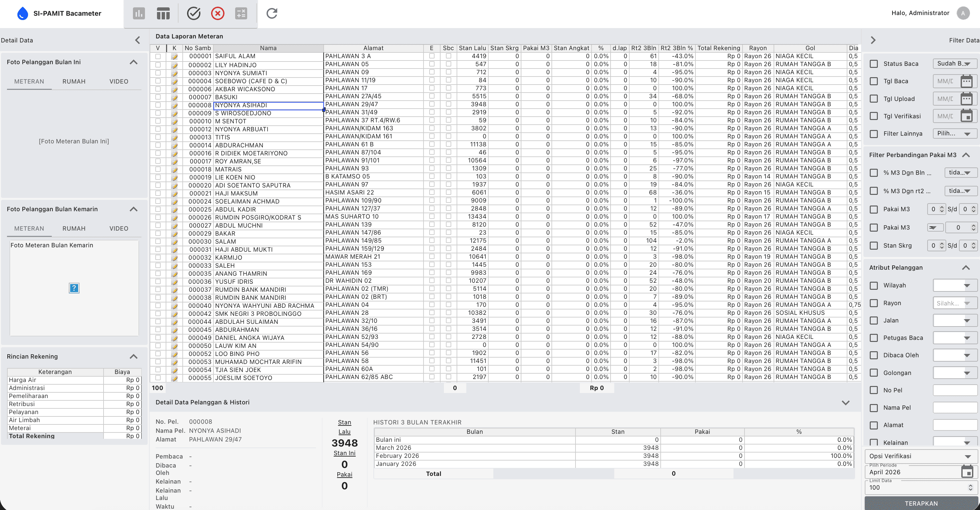This screenshot has width=980, height=510.
Task: Step the Stan Skrg maximum spinner
Action: pos(974,246)
